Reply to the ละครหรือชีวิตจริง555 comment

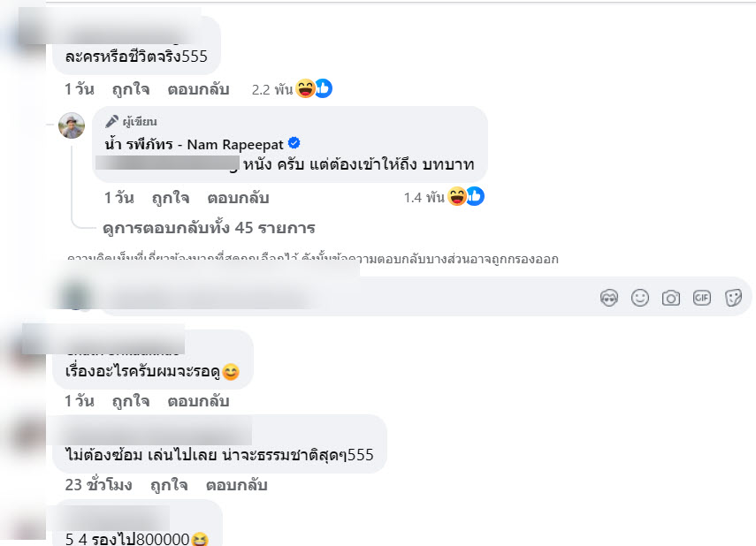point(198,89)
